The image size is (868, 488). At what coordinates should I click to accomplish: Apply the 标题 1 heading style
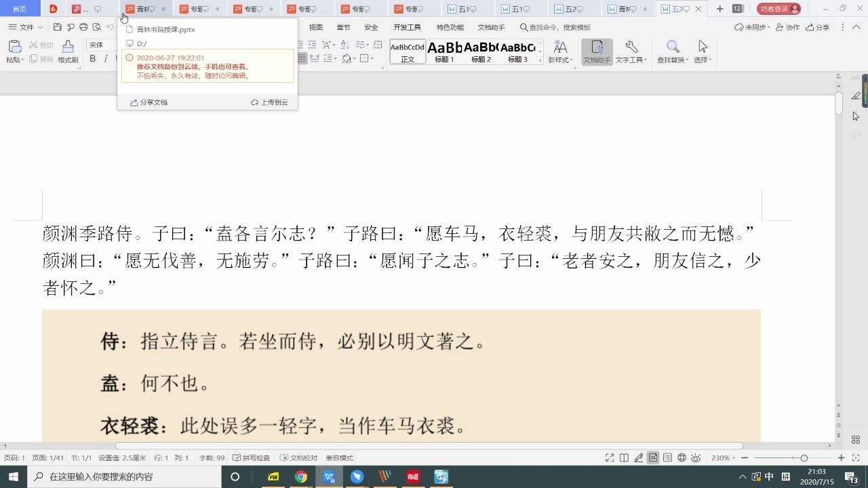click(x=445, y=52)
